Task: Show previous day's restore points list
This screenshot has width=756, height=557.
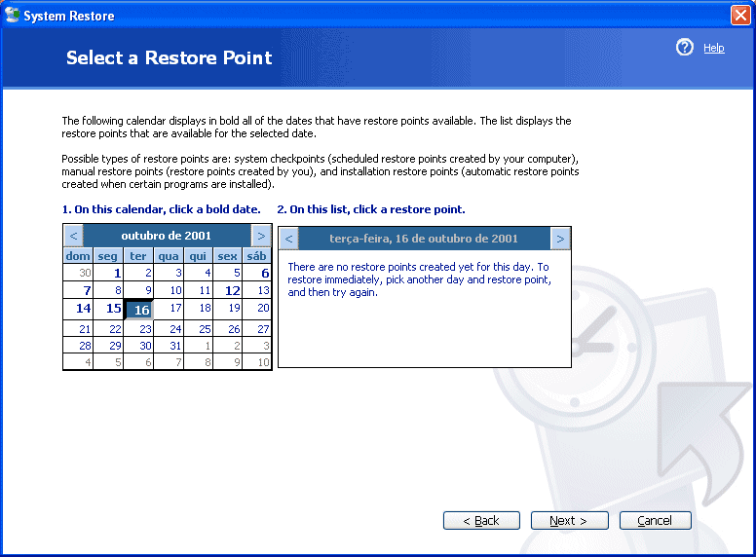Action: point(288,239)
